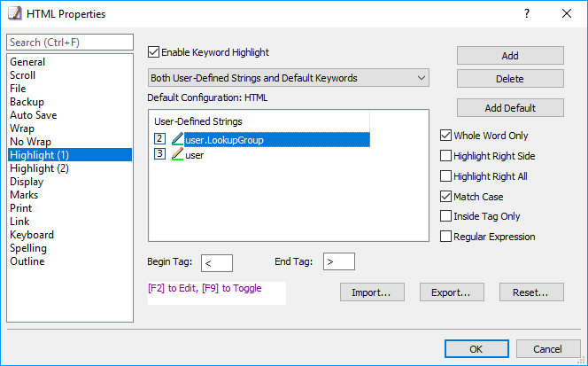The image size is (588, 366).
Task: Select the Highlight (2) category
Action: (39, 168)
